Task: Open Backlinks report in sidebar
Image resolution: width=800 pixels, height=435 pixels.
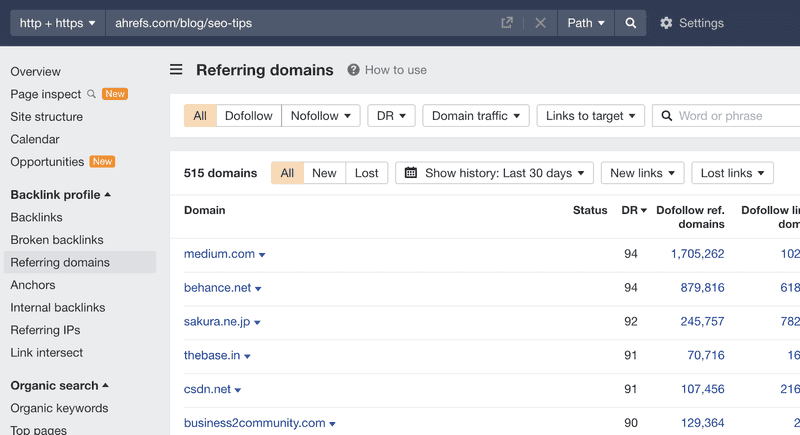Action: click(36, 217)
